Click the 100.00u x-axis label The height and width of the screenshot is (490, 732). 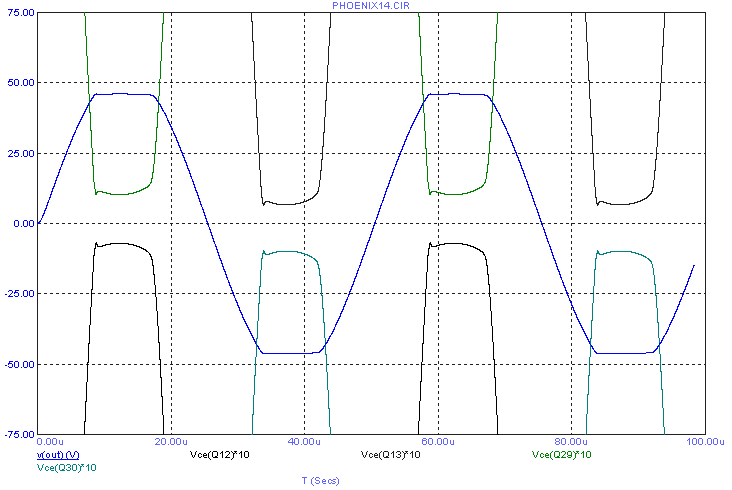(x=705, y=442)
